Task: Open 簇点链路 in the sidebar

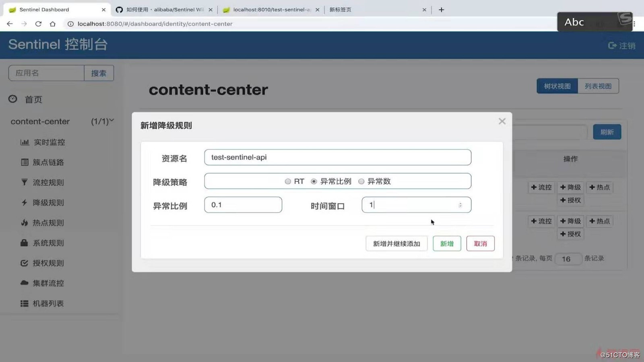Action: click(x=48, y=162)
